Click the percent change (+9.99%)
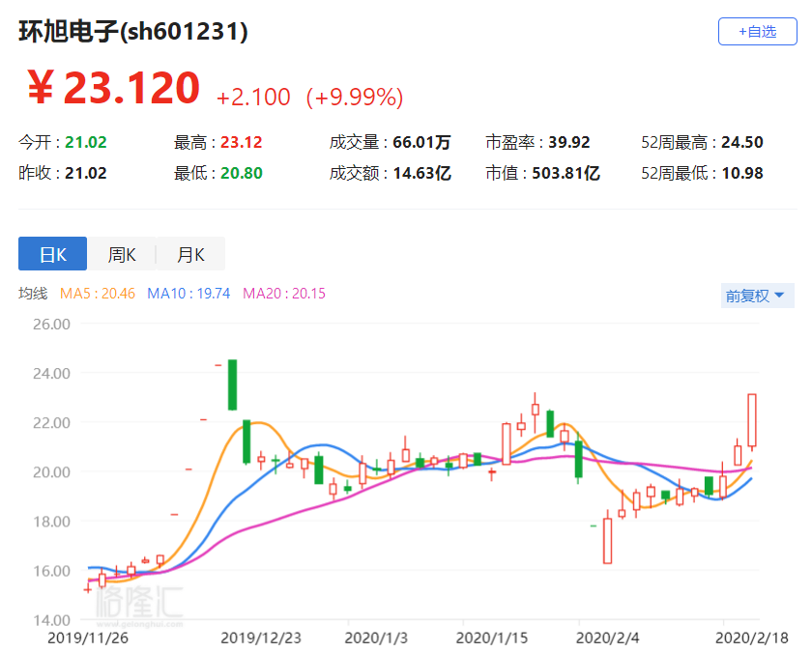This screenshot has width=812, height=652. click(x=355, y=98)
